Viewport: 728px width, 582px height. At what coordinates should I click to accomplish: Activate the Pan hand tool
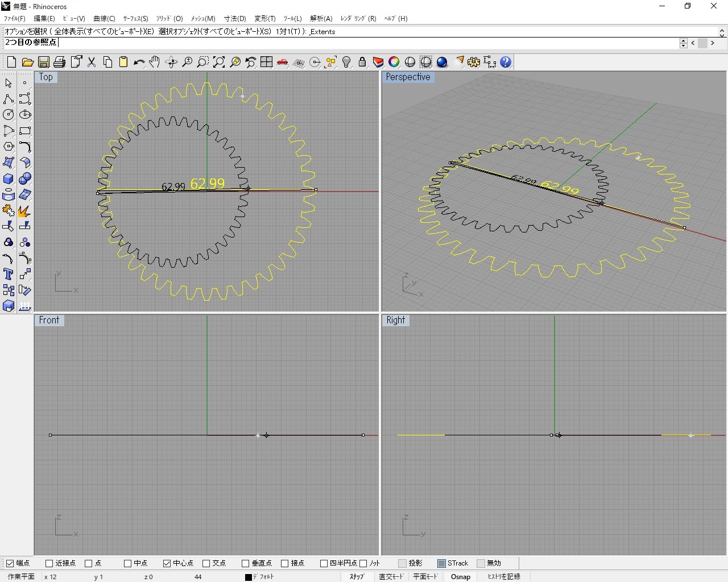(x=155, y=62)
